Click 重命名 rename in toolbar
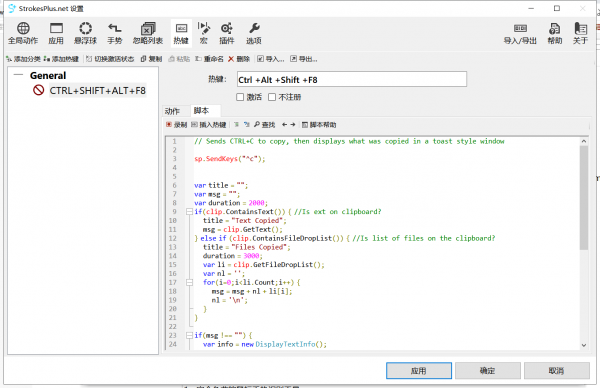 pos(209,59)
